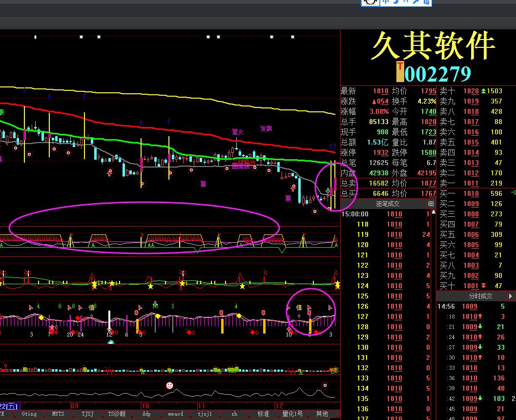The height and width of the screenshot is (420, 516).
Task: Click the orange T badge beside stock code
Action: pyautogui.click(x=400, y=71)
